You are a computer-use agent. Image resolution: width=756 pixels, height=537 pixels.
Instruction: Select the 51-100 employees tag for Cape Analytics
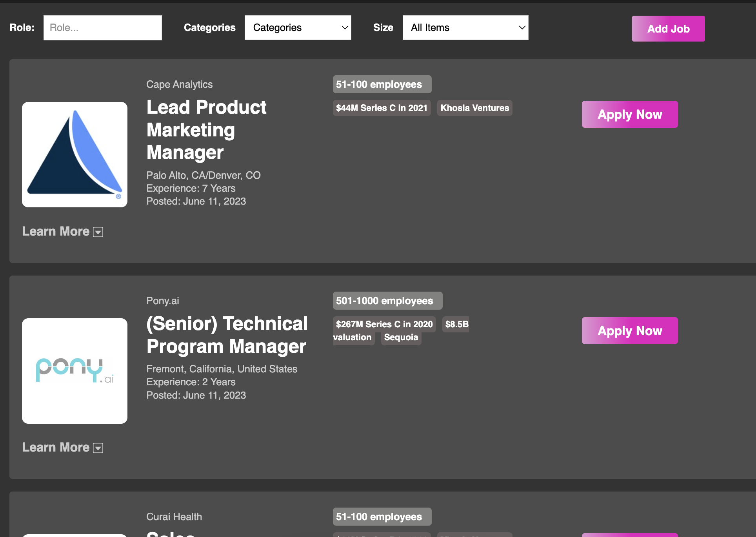click(x=382, y=84)
